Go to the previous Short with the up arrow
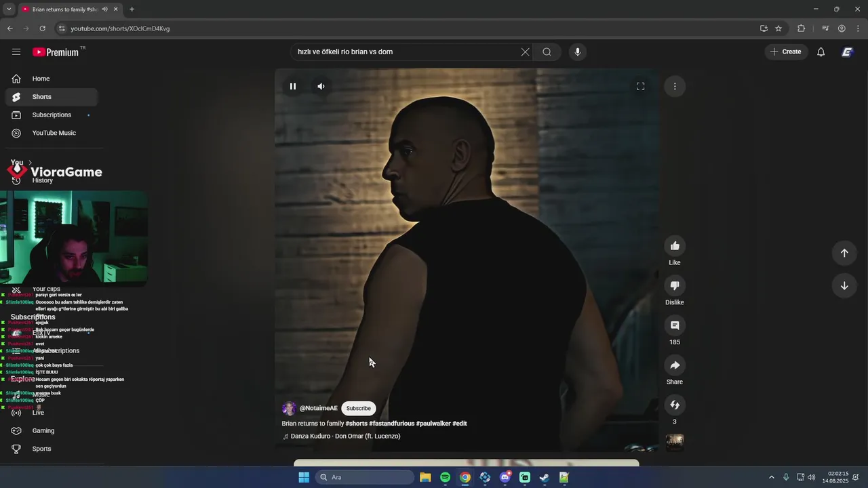 (x=844, y=253)
